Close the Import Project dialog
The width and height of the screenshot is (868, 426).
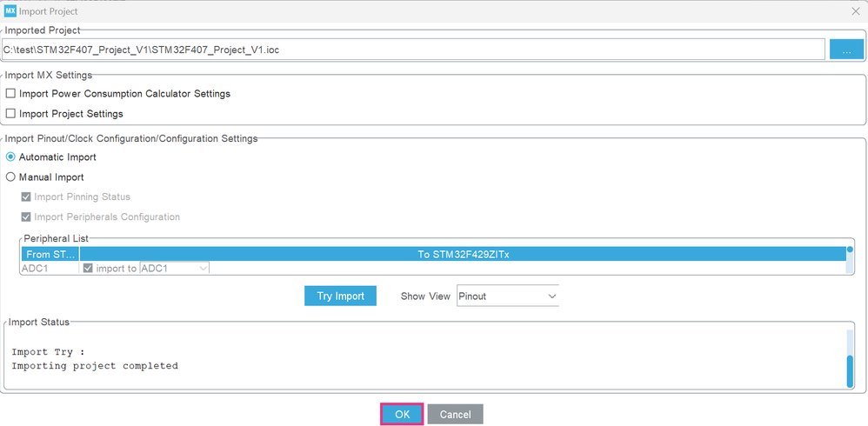pos(856,11)
